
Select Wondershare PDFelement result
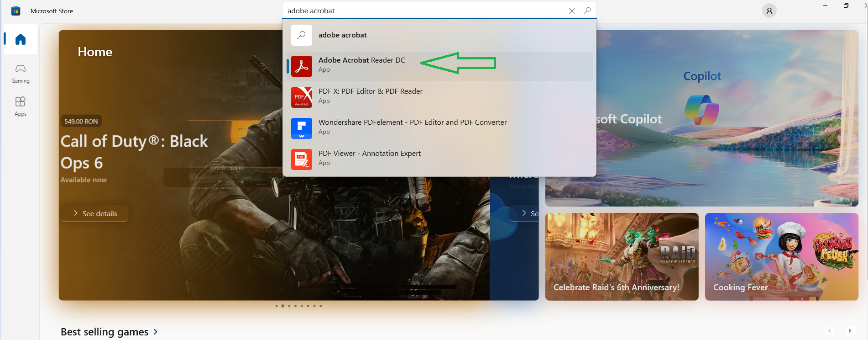(439, 128)
